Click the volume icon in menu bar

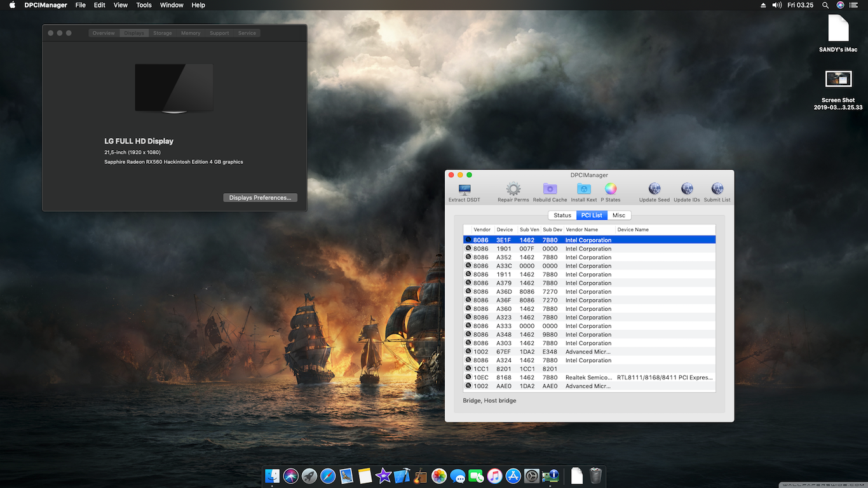(x=776, y=5)
